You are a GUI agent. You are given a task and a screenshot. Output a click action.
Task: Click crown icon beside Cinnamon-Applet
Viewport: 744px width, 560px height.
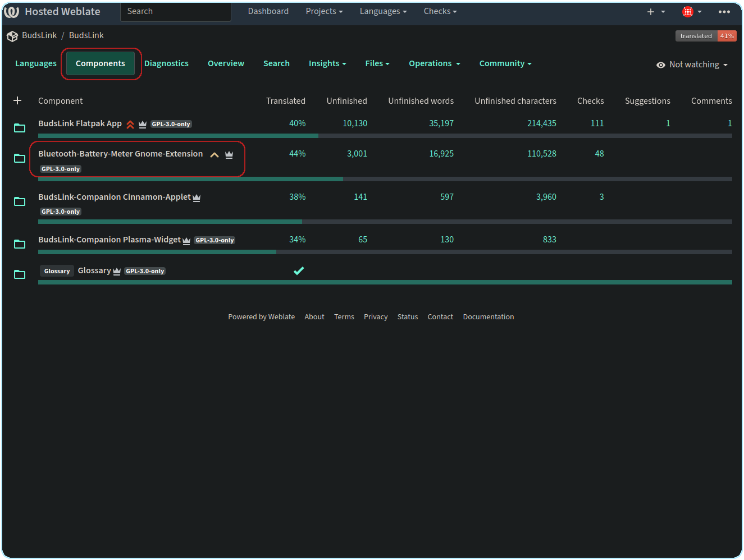[x=197, y=198]
